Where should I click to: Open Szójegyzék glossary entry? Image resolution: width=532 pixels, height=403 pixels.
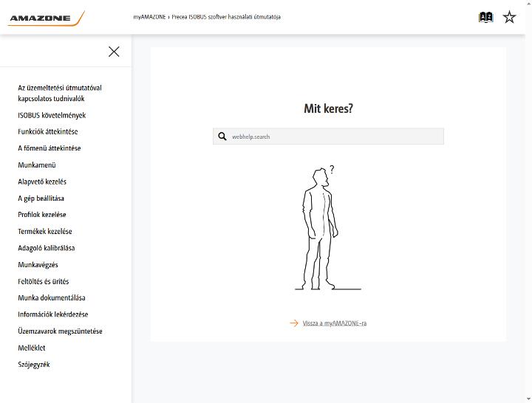pyautogui.click(x=34, y=365)
